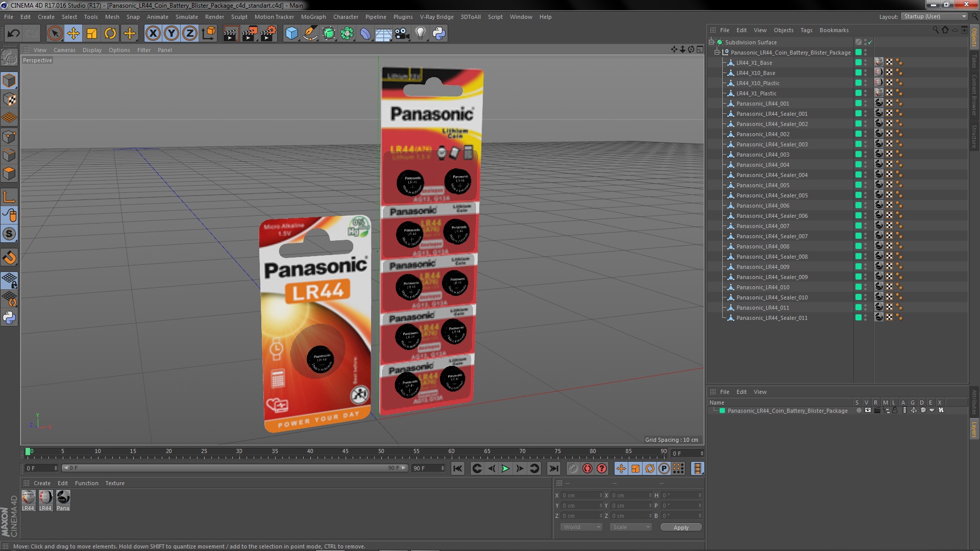Screen dimensions: 980x551
Task: Click the Axis (L-shape) mode icon
Action: pyautogui.click(x=9, y=197)
